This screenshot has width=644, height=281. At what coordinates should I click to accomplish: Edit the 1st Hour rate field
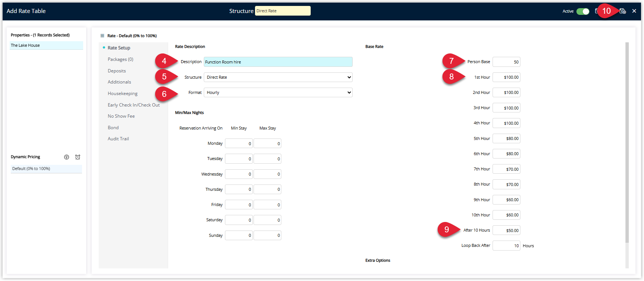pyautogui.click(x=506, y=77)
